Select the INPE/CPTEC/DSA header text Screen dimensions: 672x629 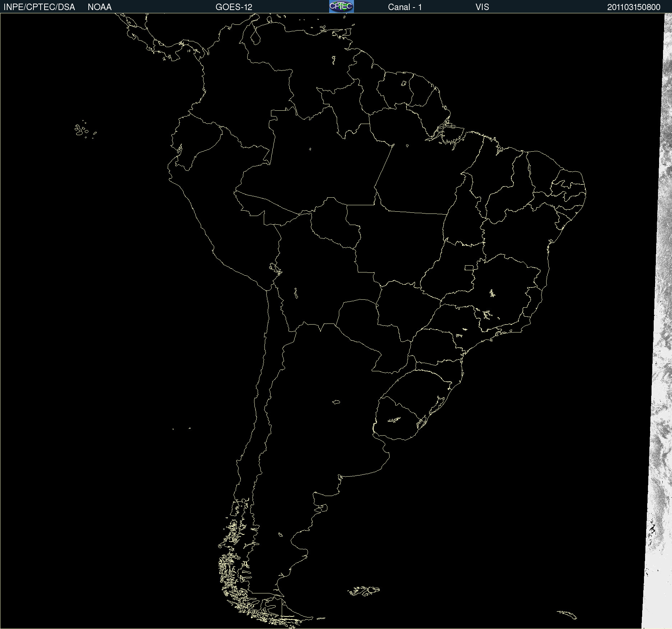(x=39, y=7)
